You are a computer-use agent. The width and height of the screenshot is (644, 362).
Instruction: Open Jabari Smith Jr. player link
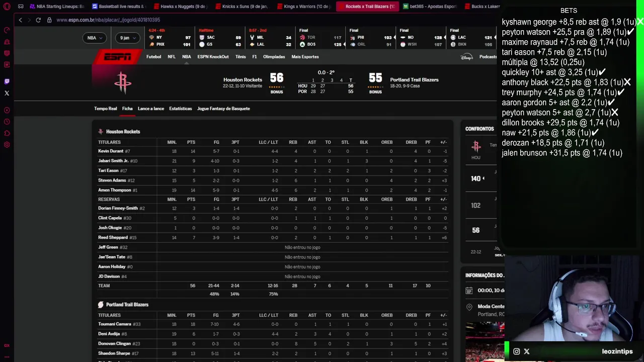click(x=113, y=161)
